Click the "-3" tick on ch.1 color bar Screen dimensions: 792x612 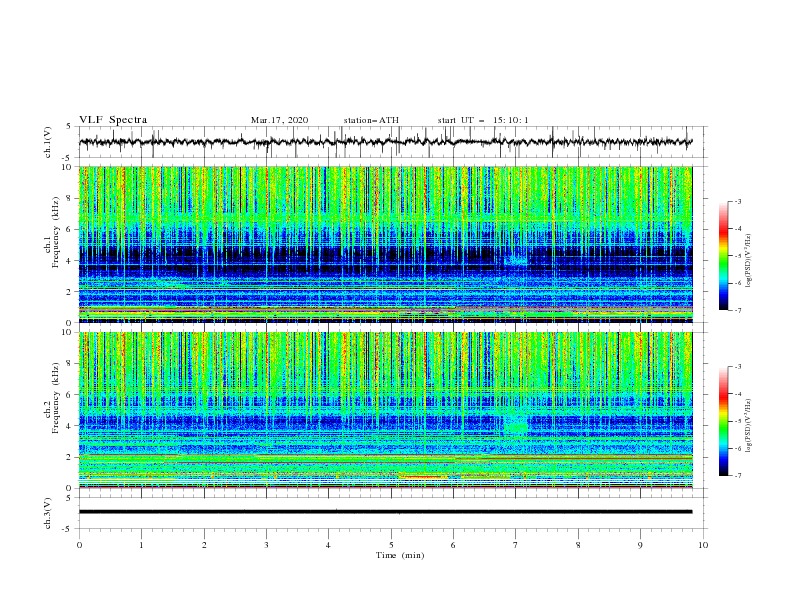click(737, 201)
